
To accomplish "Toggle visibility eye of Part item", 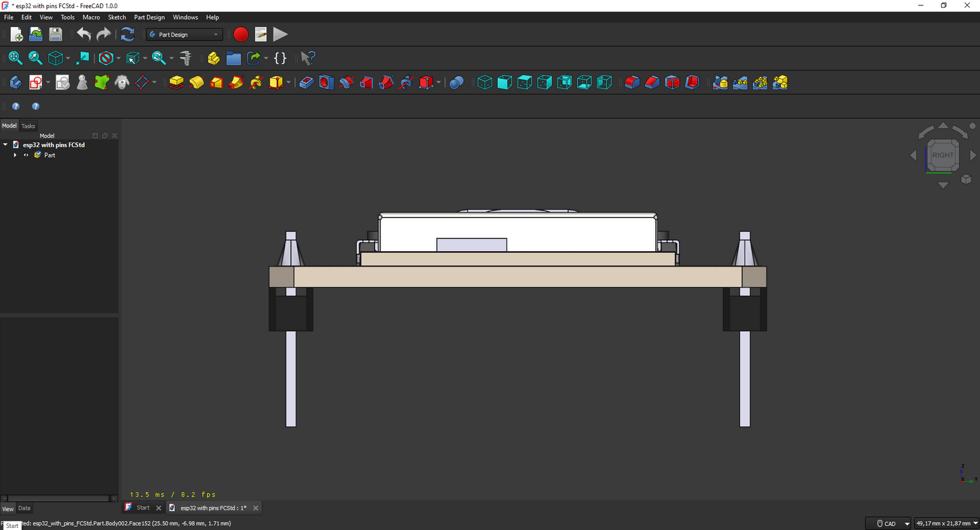I will (x=26, y=155).
